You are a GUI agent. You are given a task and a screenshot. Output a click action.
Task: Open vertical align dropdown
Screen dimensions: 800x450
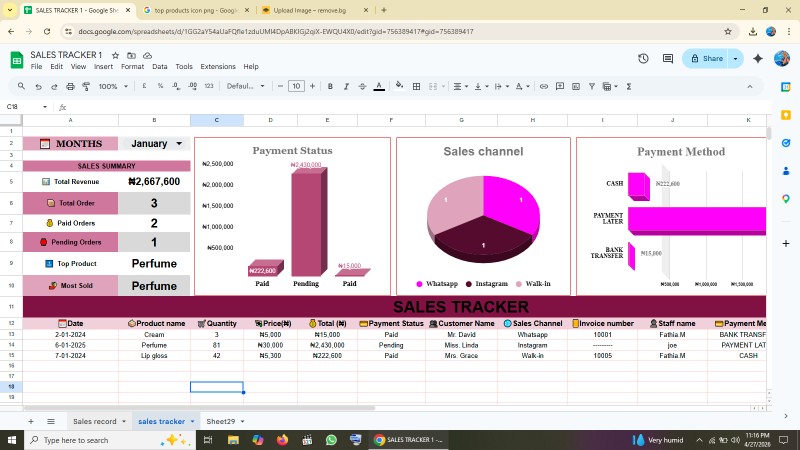481,87
